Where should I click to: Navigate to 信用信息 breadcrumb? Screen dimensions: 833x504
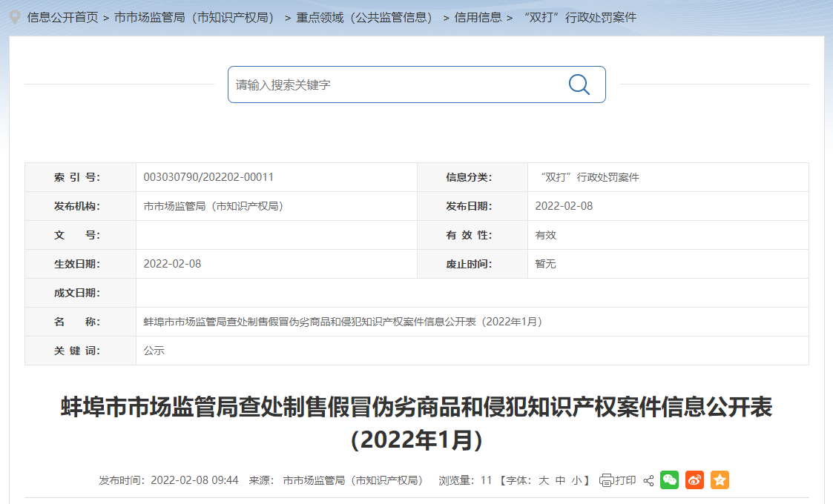478,17
